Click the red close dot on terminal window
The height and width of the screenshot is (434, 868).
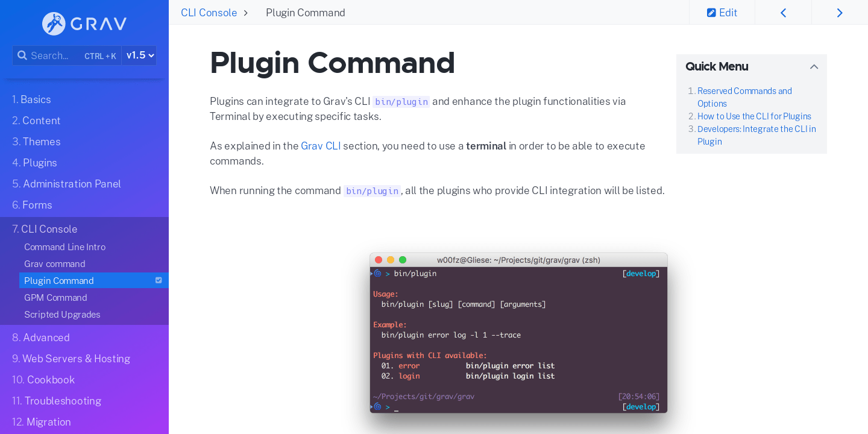point(379,259)
